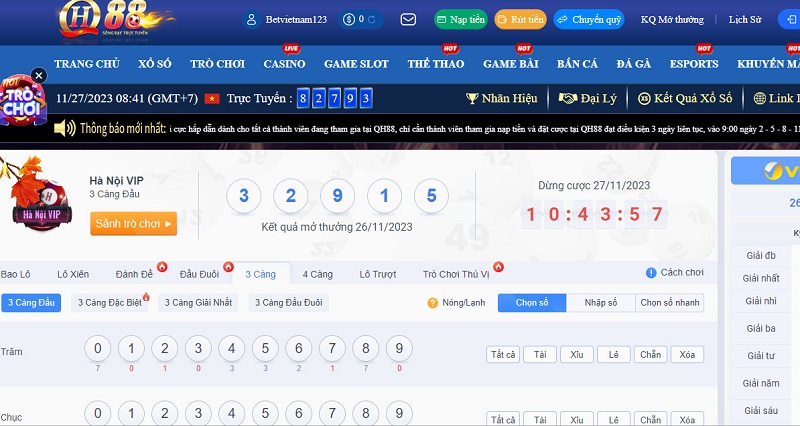Expand the Trò Chơi navigation menu
Screen dimensions: 800x426
point(217,64)
